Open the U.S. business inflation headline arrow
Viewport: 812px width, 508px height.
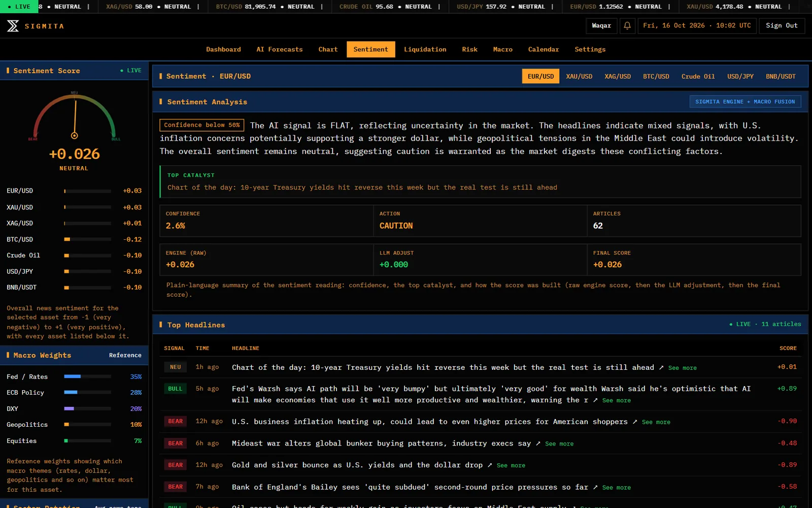[634, 422]
